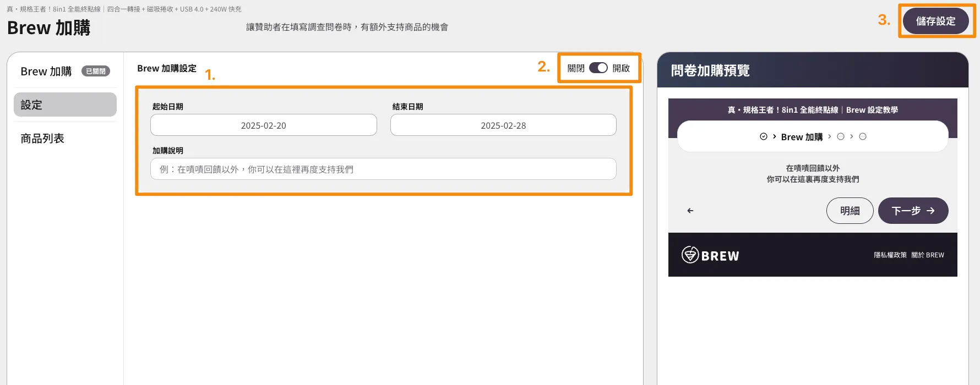Screen dimensions: 980x385
Task: Go forward with the 下一步 button
Action: coord(913,211)
